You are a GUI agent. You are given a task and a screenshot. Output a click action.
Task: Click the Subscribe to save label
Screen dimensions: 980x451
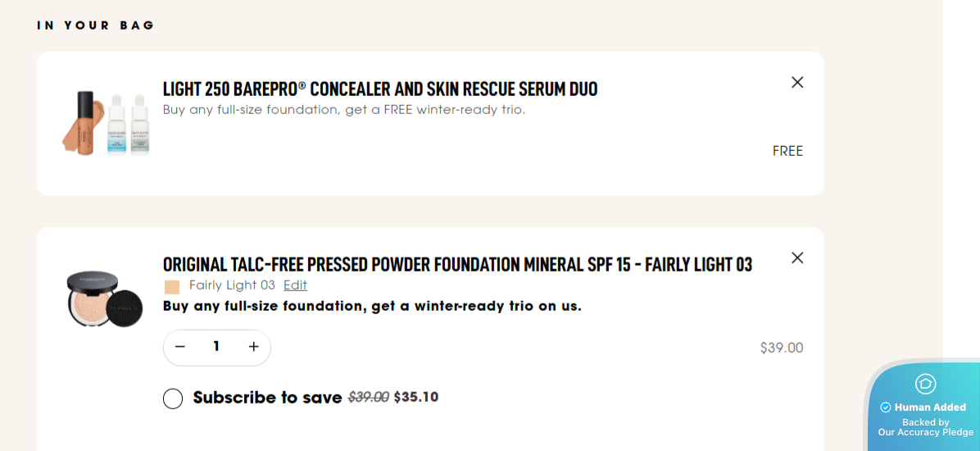click(x=267, y=398)
